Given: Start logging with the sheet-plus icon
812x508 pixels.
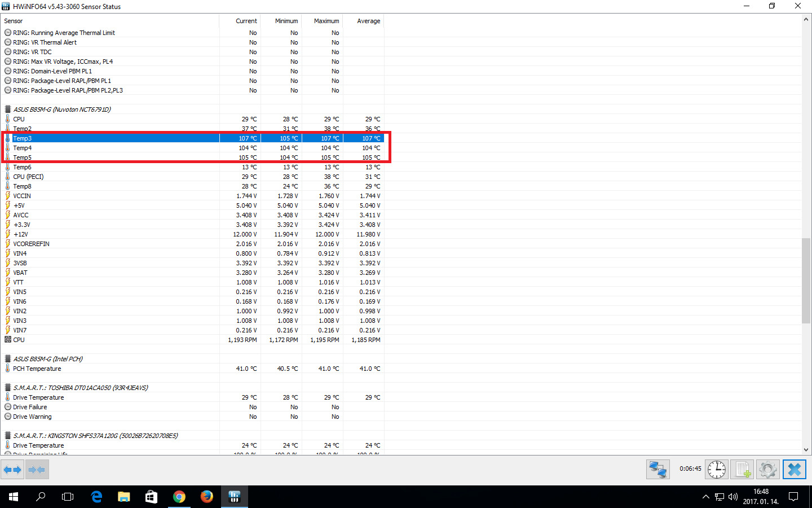Looking at the screenshot, I should pyautogui.click(x=742, y=469).
